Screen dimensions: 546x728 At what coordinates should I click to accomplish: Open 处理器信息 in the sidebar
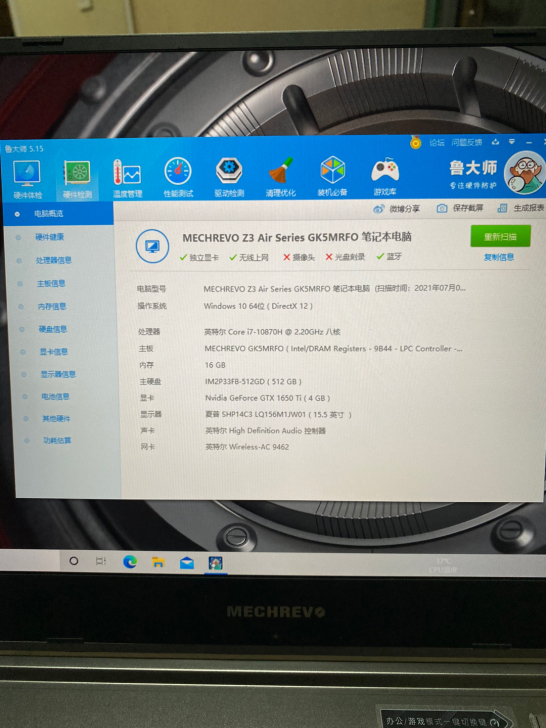pyautogui.click(x=54, y=260)
